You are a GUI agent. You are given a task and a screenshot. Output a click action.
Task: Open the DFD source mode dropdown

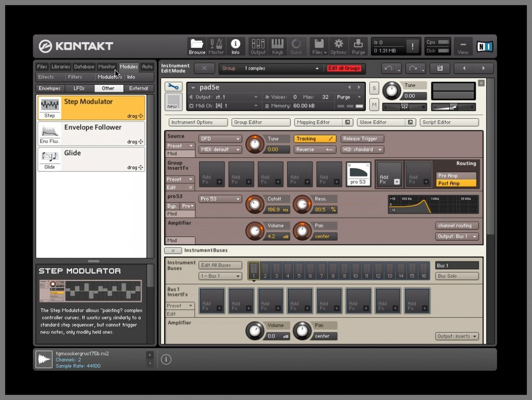click(220, 139)
